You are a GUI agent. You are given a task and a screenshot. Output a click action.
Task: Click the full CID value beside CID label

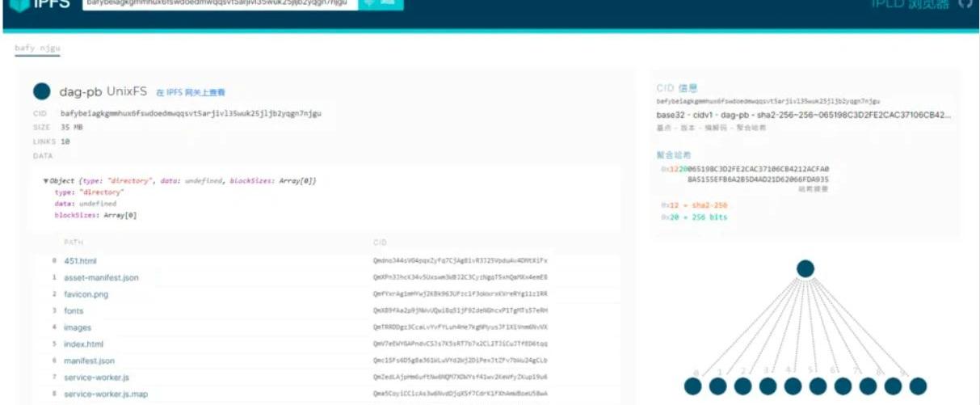(x=191, y=113)
